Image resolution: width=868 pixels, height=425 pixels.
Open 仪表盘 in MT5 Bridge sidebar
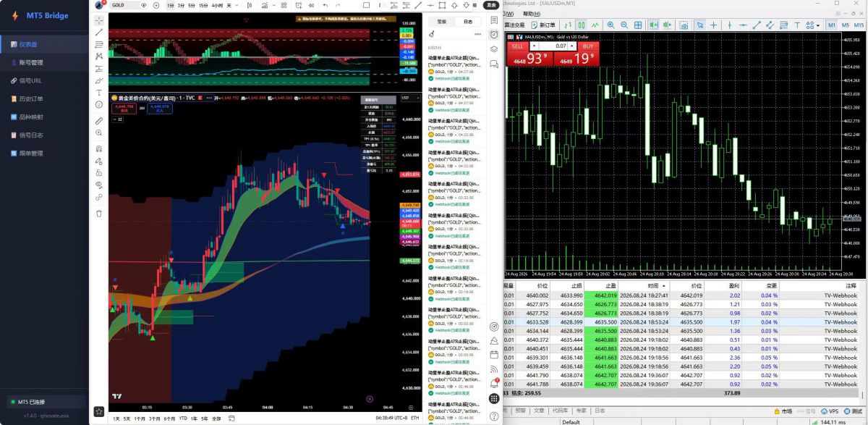pyautogui.click(x=45, y=45)
